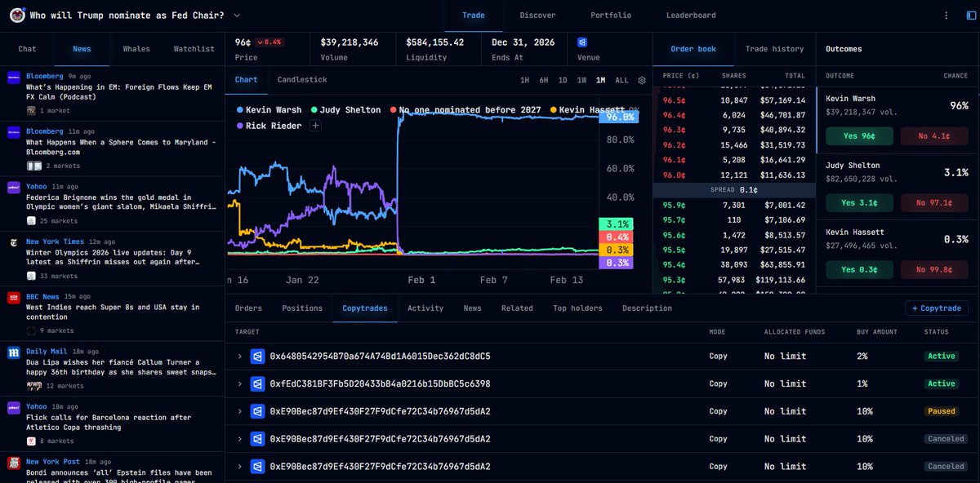Set the chart range to 1W
This screenshot has width=980, height=483.
(x=581, y=80)
